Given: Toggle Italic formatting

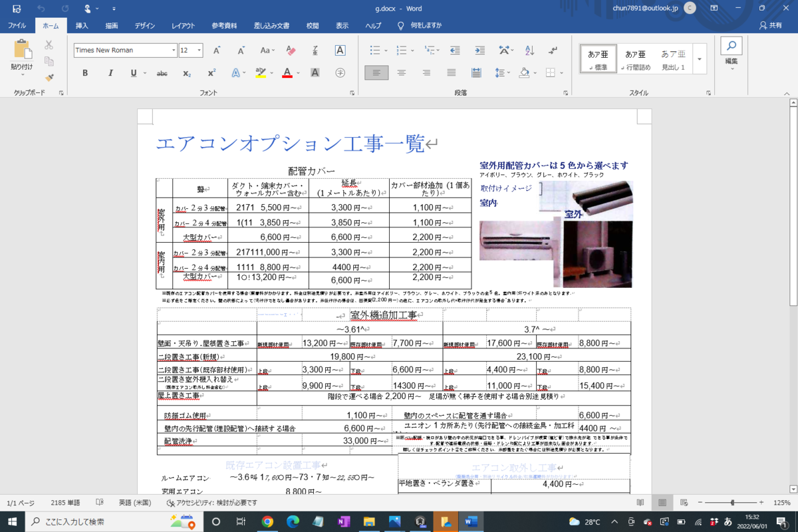Looking at the screenshot, I should click(110, 73).
